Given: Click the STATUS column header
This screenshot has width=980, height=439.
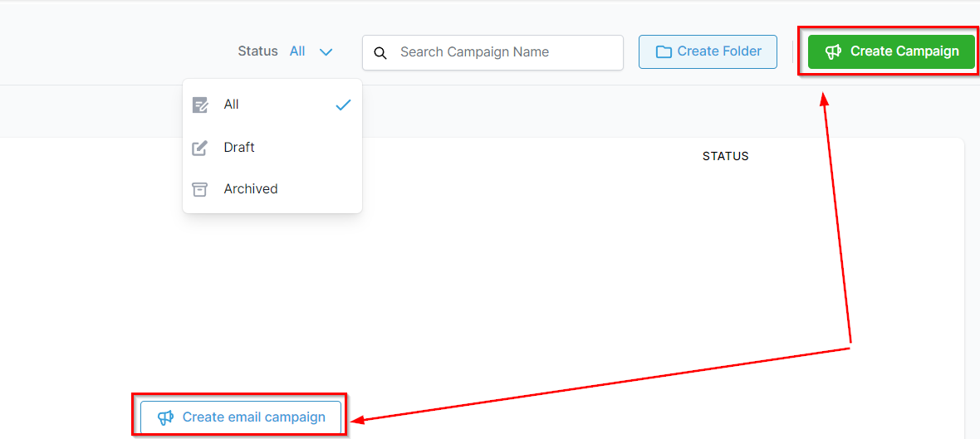Looking at the screenshot, I should pos(726,156).
